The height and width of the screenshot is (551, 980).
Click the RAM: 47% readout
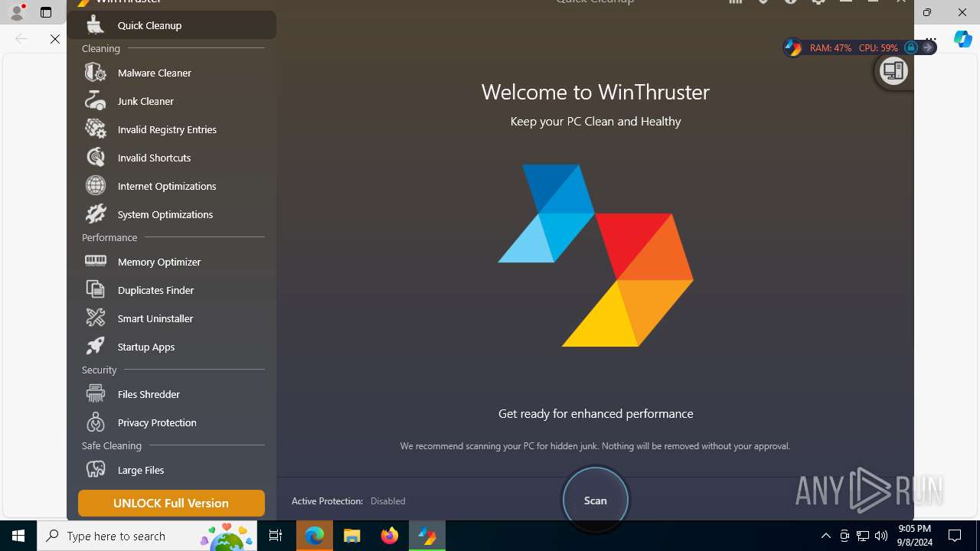pos(831,47)
